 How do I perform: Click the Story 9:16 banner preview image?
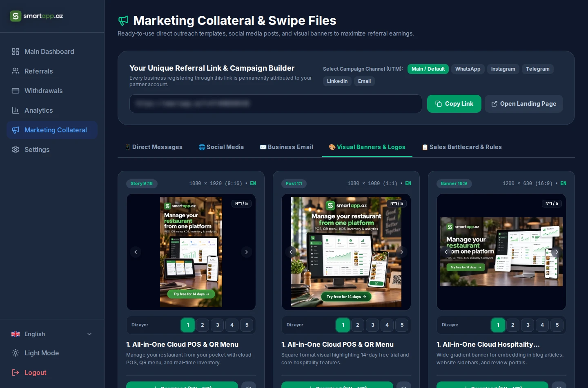coord(191,252)
